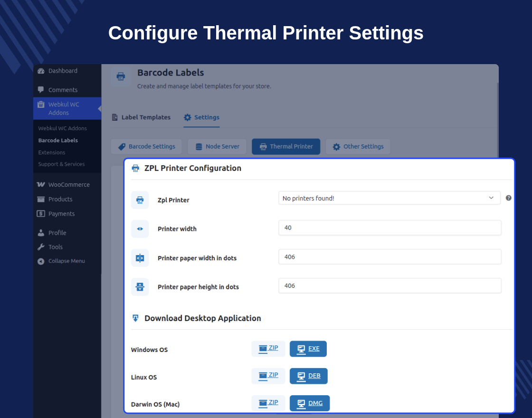Click the paper width in dots icon
Image resolution: width=532 pixels, height=418 pixels.
[x=140, y=258]
